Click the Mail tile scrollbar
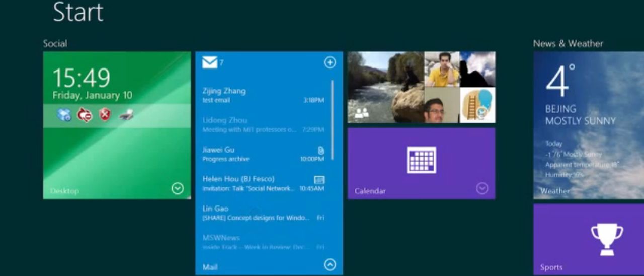Screen dimensions: 644x276 [x=332, y=120]
